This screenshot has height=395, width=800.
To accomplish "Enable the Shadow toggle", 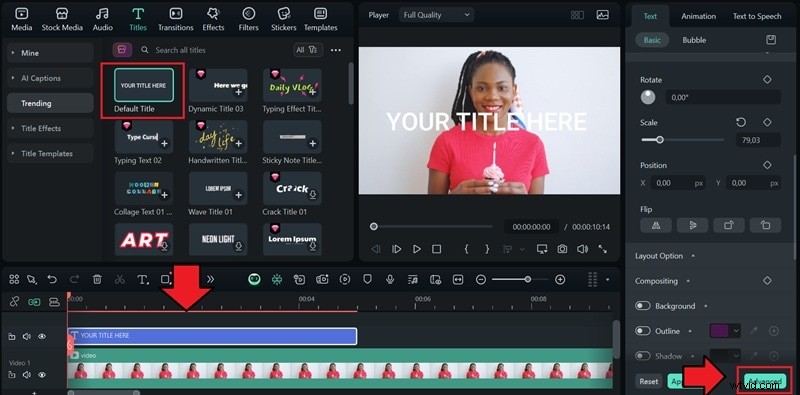I will pos(642,356).
